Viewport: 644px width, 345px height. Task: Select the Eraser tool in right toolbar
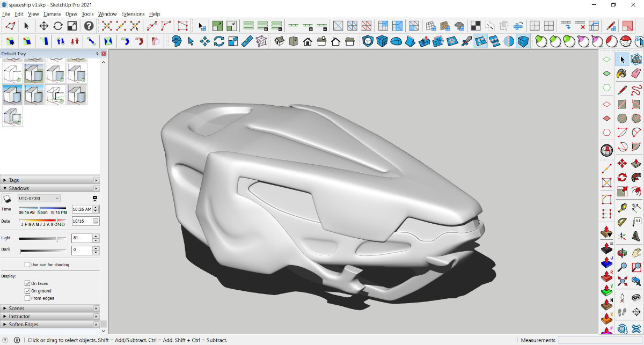(636, 74)
